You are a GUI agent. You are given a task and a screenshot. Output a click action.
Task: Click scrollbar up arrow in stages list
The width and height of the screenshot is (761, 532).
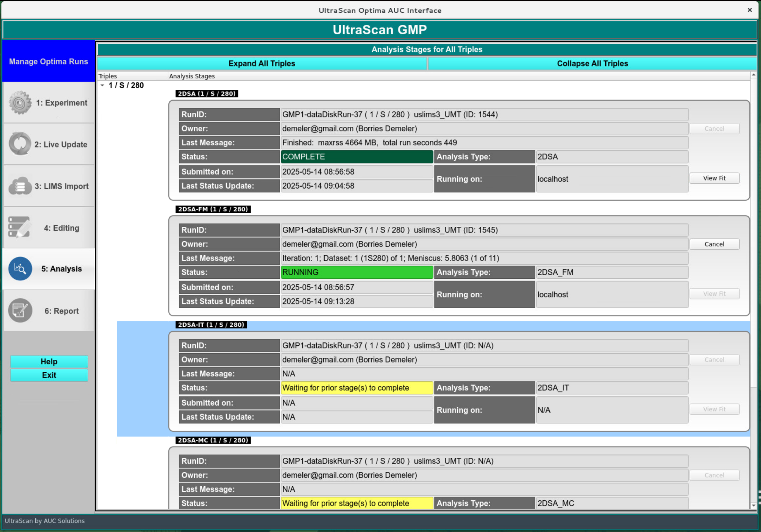click(x=753, y=75)
